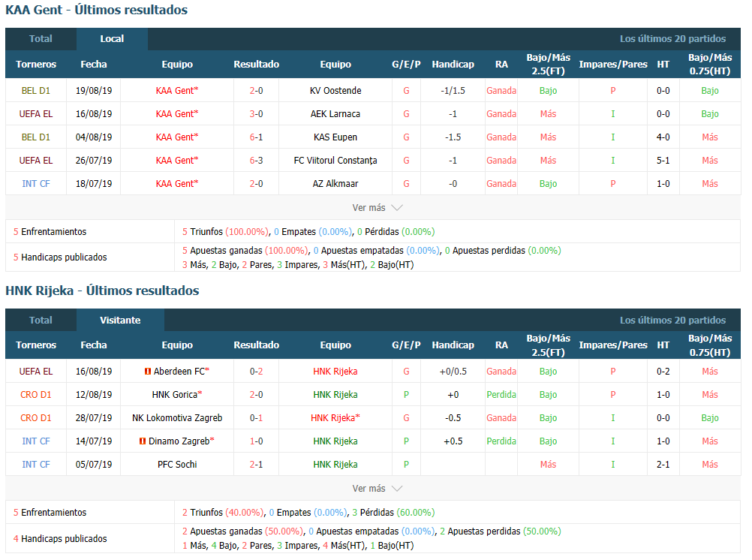This screenshot has width=752, height=560.
Task: Click the 0-1 result in Lokomotiva Zagreb row
Action: [256, 418]
